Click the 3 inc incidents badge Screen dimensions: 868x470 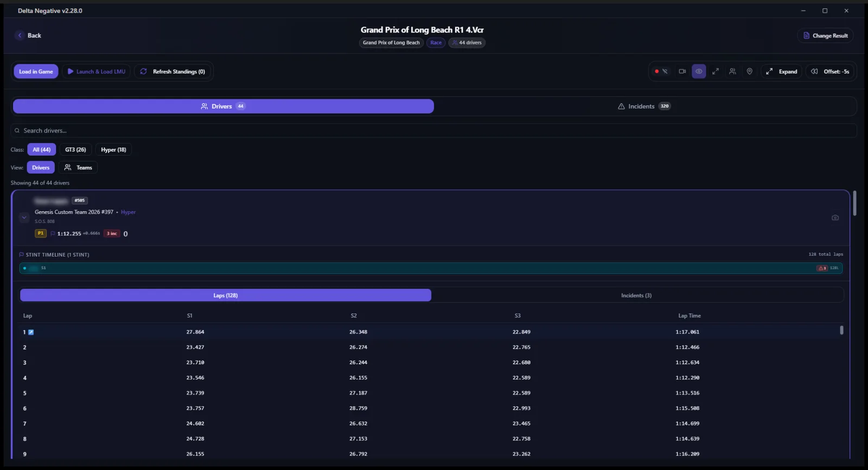[112, 234]
